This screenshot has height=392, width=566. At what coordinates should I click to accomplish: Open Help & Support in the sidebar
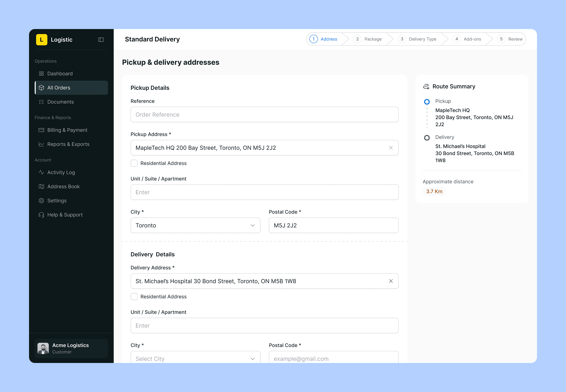coord(71,215)
